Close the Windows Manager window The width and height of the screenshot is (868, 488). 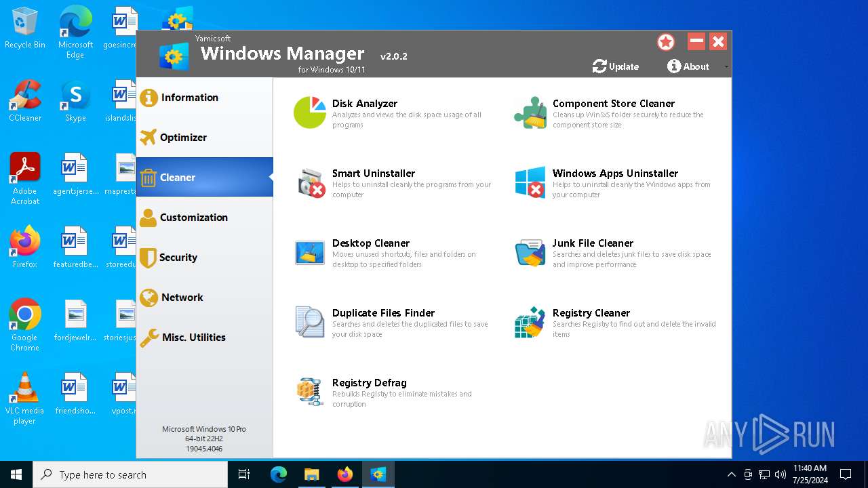718,42
